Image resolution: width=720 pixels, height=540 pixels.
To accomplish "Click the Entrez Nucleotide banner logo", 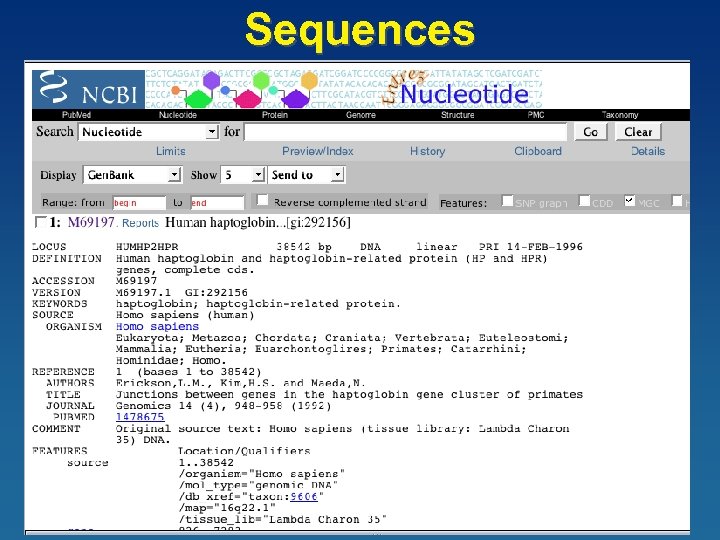I will click(455, 90).
